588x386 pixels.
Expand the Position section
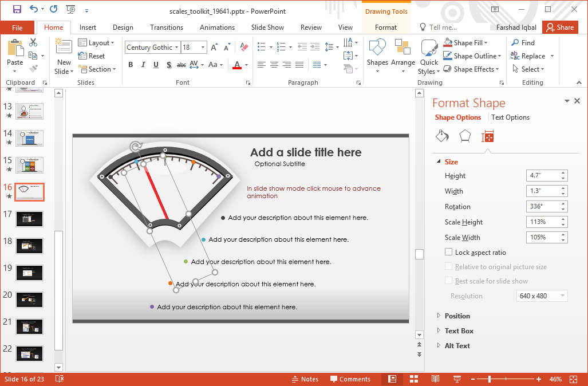(457, 316)
